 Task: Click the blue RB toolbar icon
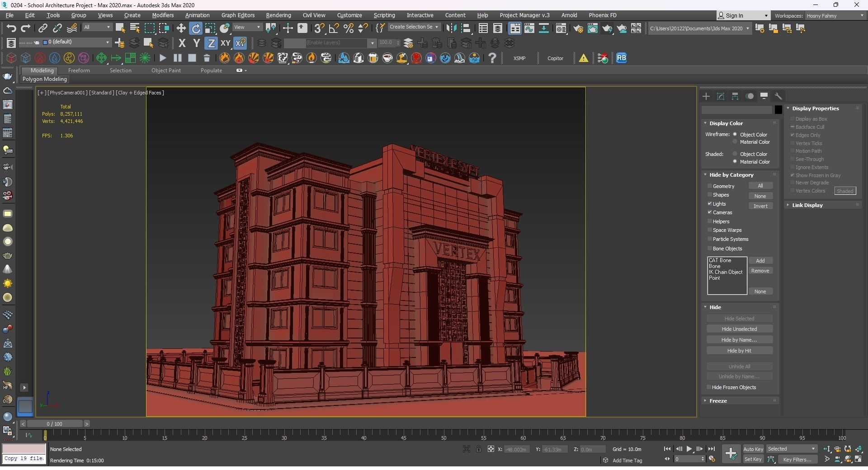click(x=621, y=58)
